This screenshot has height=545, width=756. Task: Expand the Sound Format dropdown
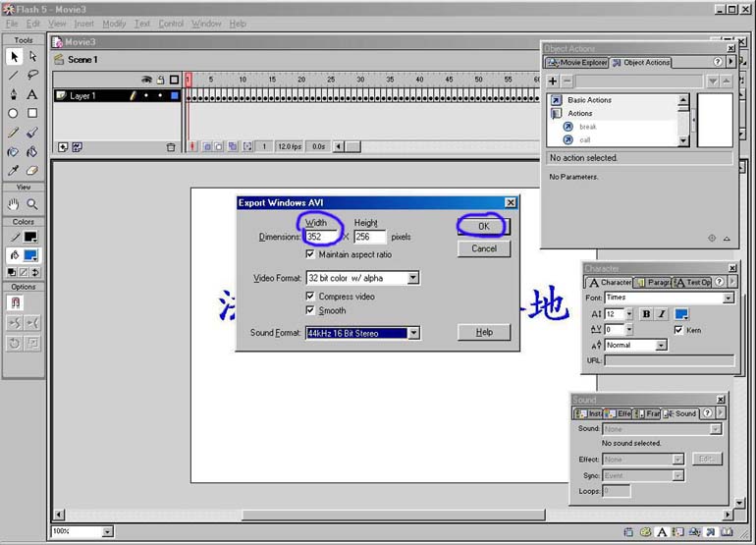[x=413, y=333]
